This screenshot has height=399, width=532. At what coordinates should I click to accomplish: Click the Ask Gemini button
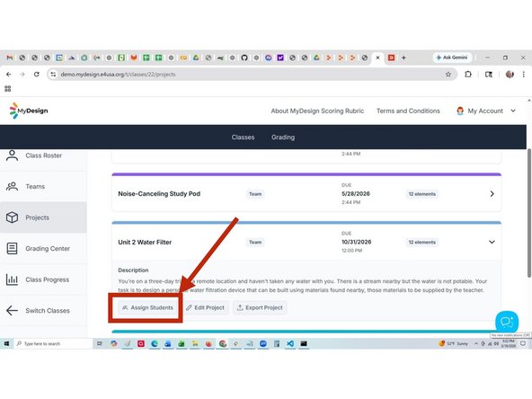point(452,58)
